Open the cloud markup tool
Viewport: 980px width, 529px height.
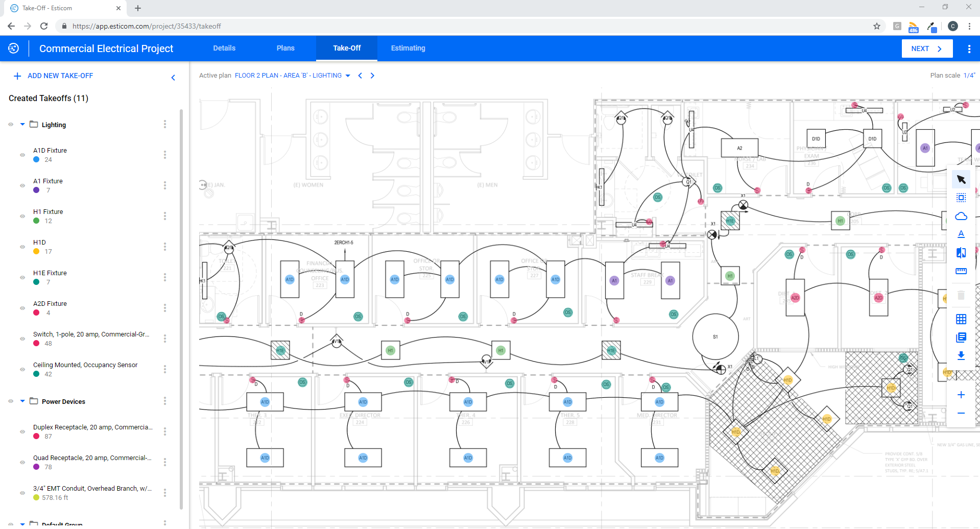(x=962, y=215)
